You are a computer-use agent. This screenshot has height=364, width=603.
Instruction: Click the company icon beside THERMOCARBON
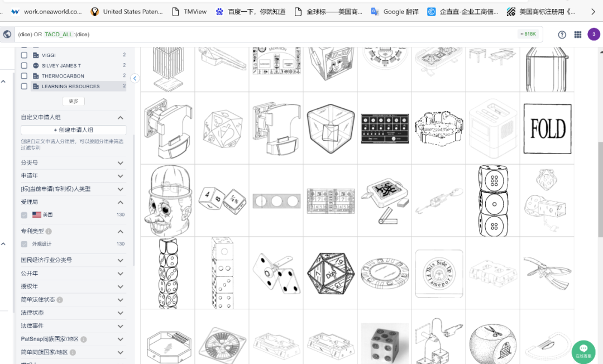coord(36,76)
